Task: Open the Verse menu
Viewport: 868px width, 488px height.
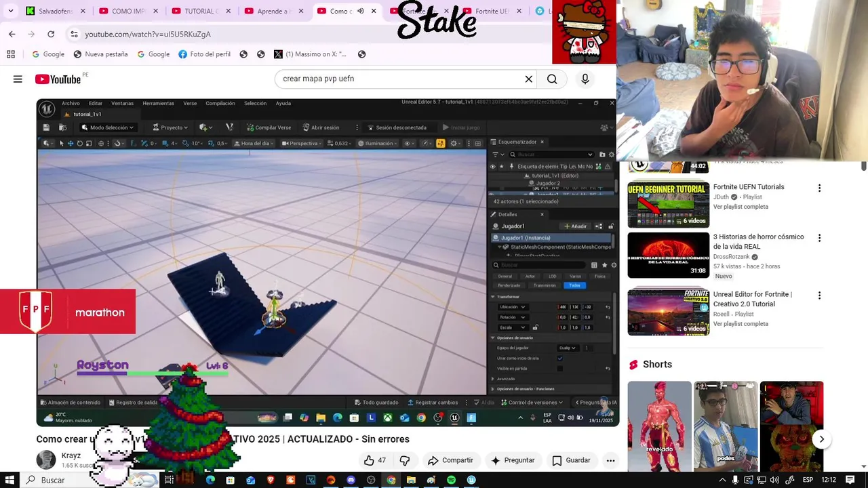Action: point(190,103)
